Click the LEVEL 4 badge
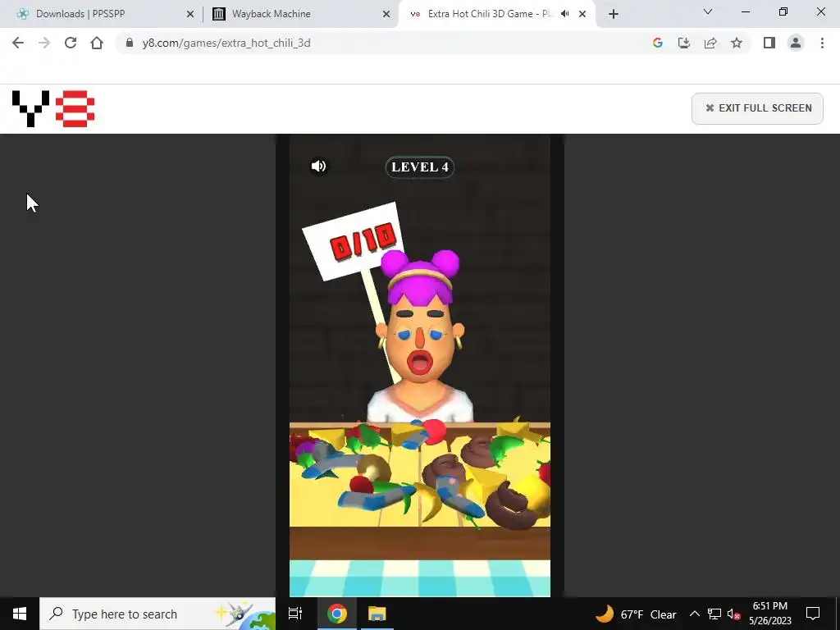This screenshot has height=630, width=840. click(420, 167)
